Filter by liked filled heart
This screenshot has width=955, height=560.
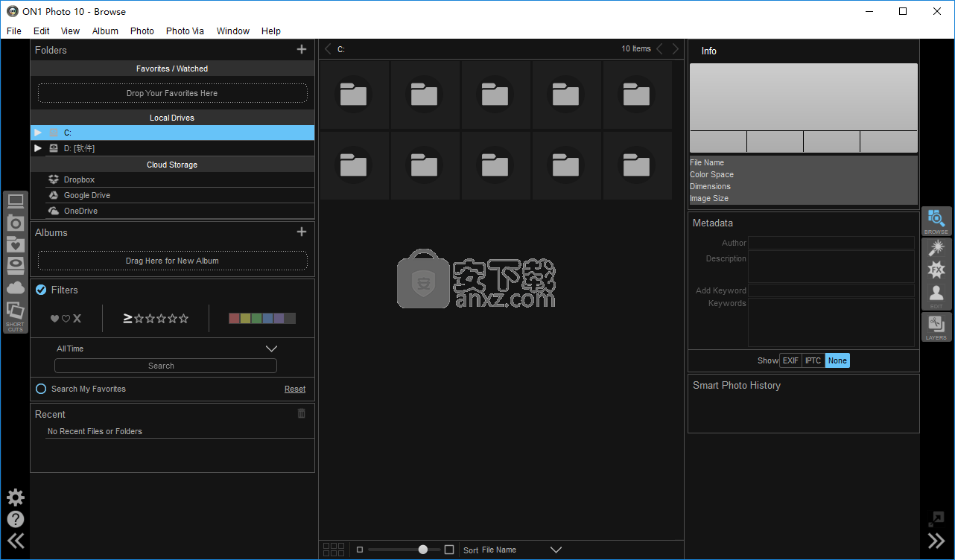pyautogui.click(x=54, y=319)
